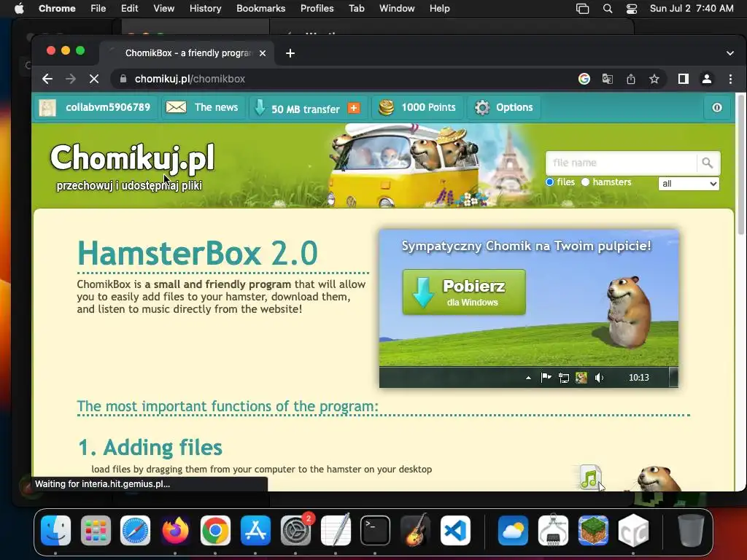Open GarageBand from the dock
This screenshot has height=560, width=747.
click(415, 530)
